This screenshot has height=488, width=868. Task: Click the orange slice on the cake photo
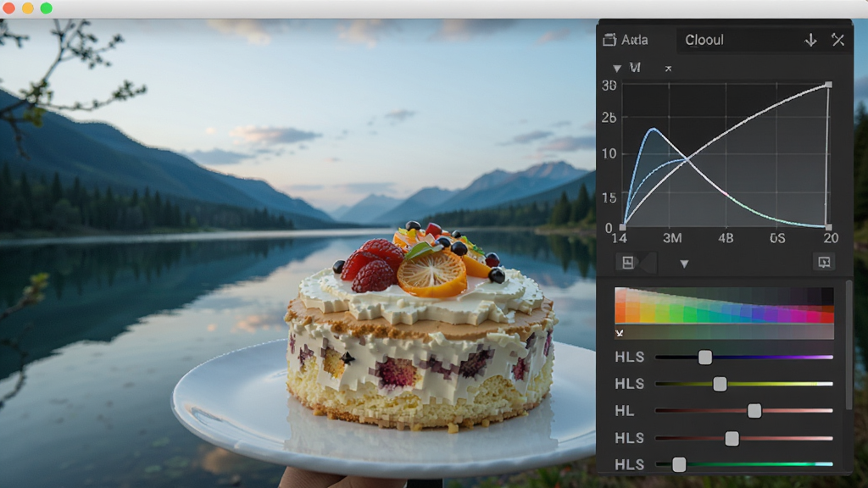(431, 273)
